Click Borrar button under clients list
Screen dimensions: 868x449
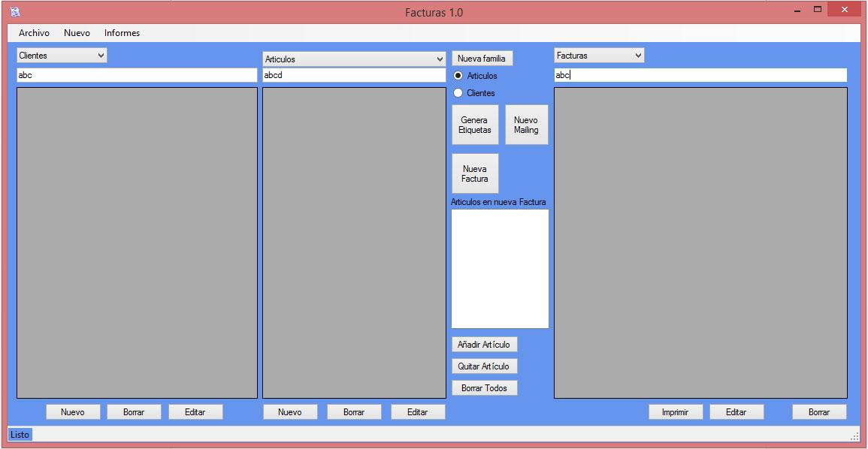pos(134,412)
